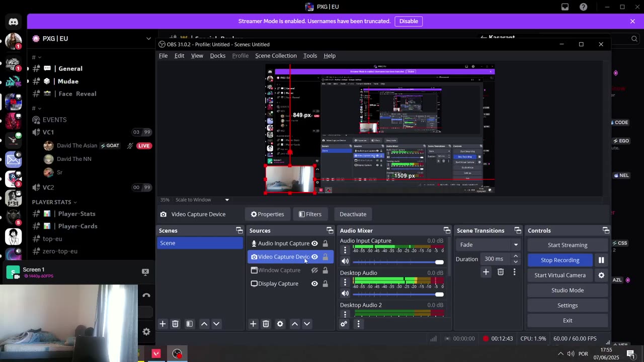
Task: Open the Docks menu
Action: click(x=217, y=56)
